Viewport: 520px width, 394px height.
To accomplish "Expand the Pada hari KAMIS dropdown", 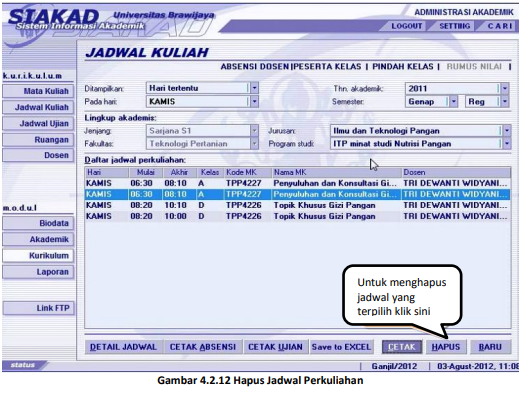I will click(x=254, y=101).
